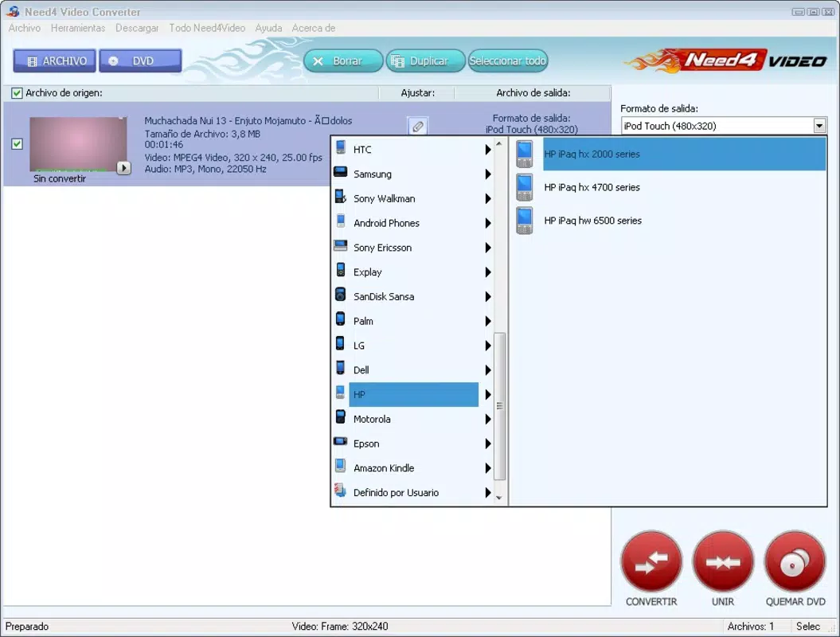
Task: Expand the HTC submenu arrow
Action: click(x=488, y=150)
